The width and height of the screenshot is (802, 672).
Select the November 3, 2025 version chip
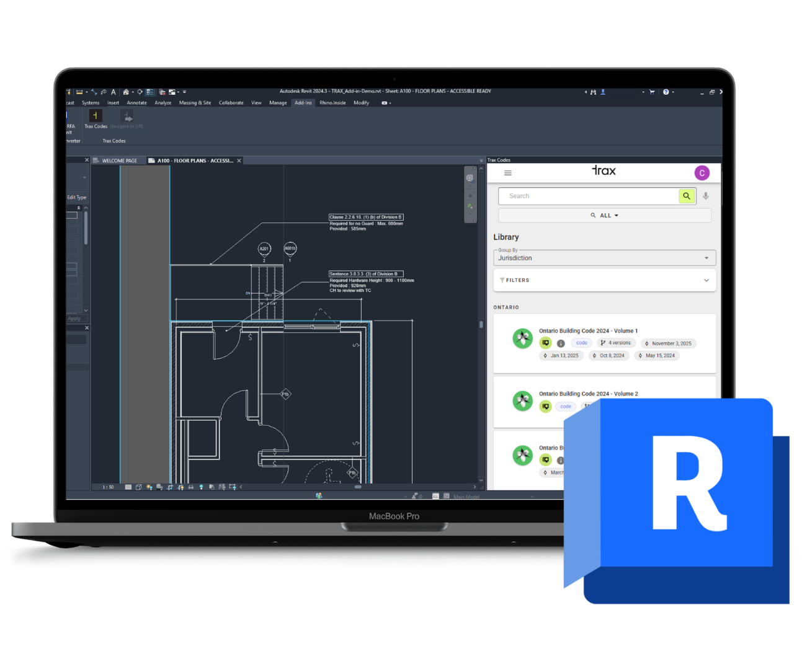click(x=668, y=343)
